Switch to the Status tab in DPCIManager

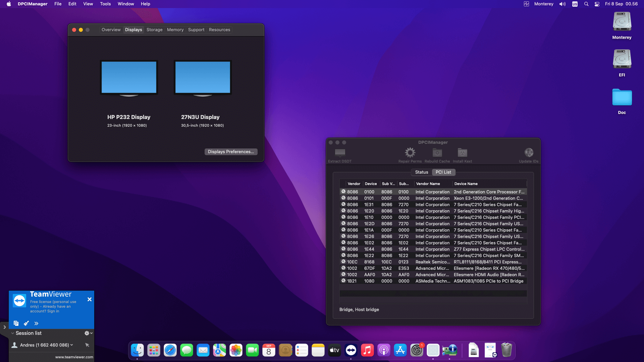[422, 172]
